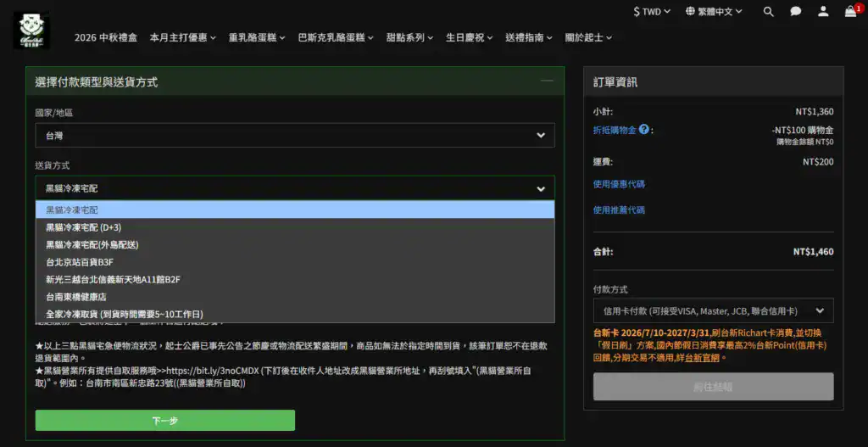The image size is (868, 447).
Task: Click the help icon beside 折抵購物金
Action: click(643, 130)
